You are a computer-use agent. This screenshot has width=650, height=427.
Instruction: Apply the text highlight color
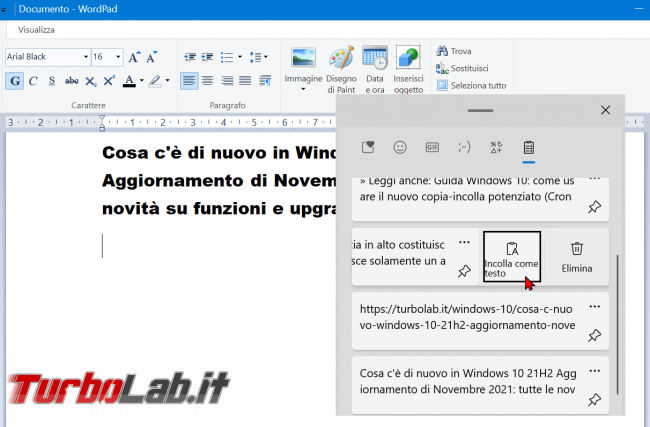(x=155, y=81)
